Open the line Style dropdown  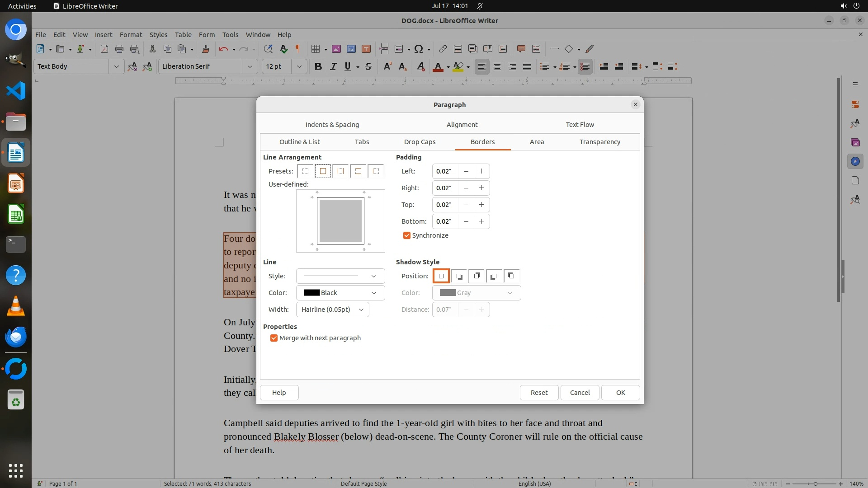coord(340,276)
